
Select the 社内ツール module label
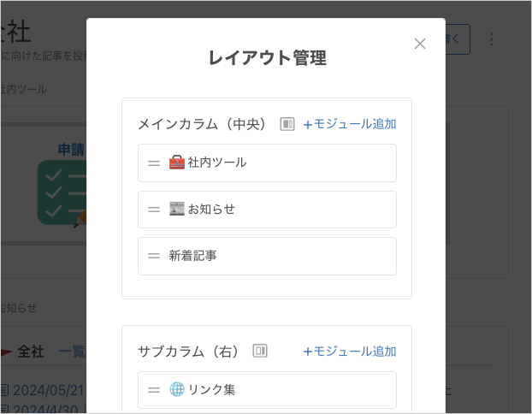click(x=217, y=163)
